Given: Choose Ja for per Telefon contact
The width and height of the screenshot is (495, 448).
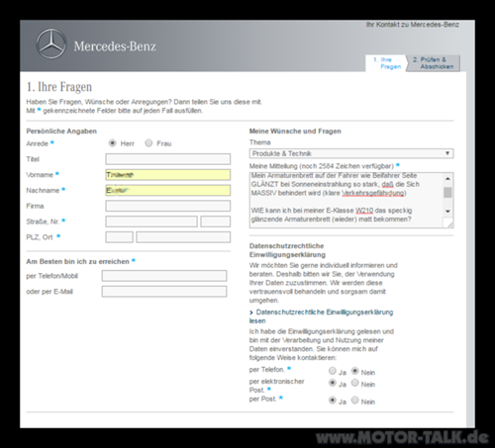Looking at the screenshot, I should pos(333,371).
